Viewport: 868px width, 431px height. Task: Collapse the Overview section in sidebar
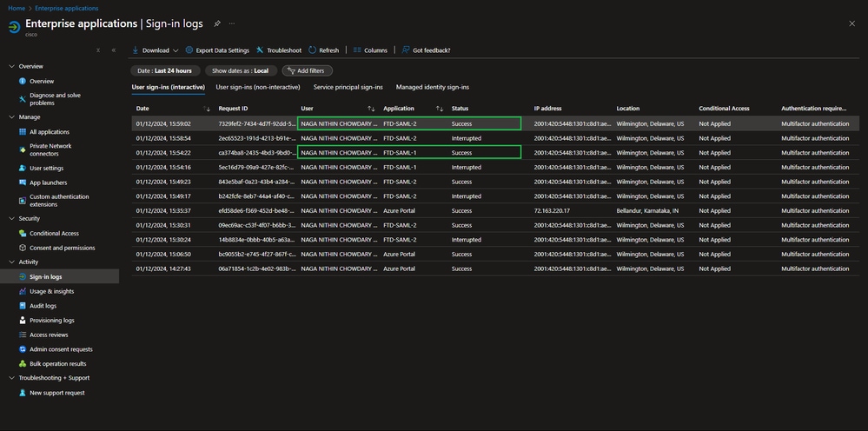11,66
